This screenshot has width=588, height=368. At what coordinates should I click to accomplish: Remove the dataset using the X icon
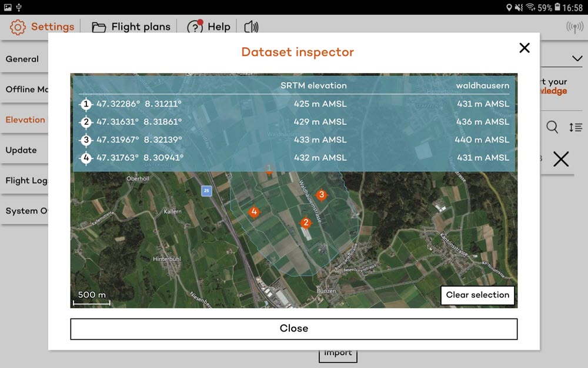[x=562, y=159]
